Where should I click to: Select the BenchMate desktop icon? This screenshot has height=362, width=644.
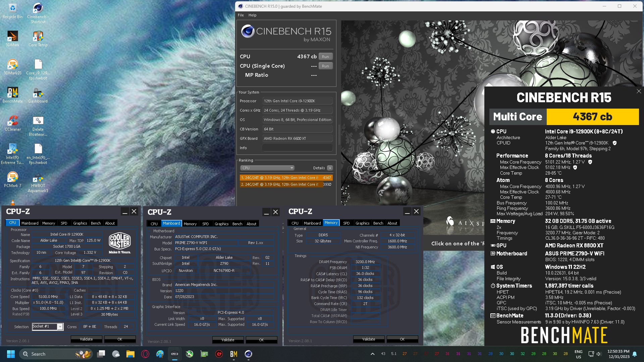pyautogui.click(x=12, y=95)
